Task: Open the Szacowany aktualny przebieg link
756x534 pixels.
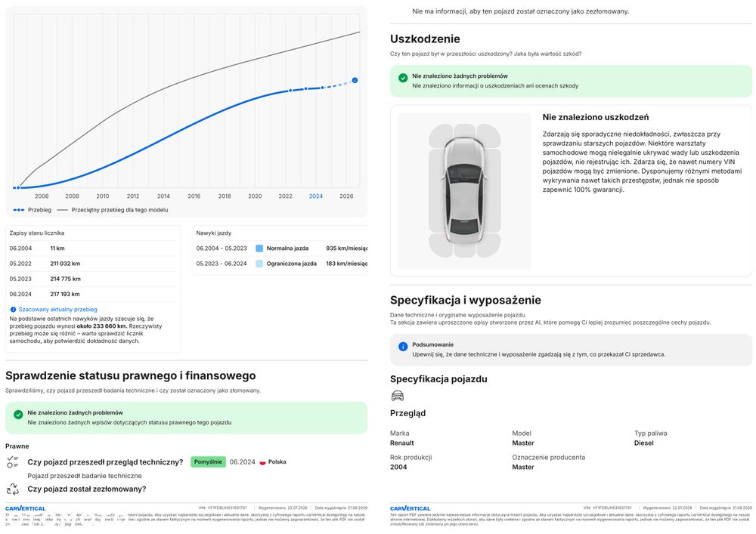Action: click(x=58, y=310)
